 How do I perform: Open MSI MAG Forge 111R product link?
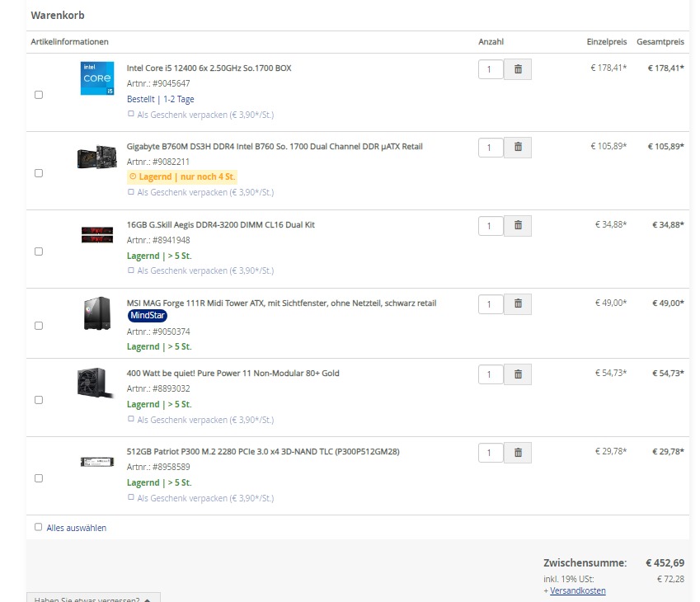[281, 303]
